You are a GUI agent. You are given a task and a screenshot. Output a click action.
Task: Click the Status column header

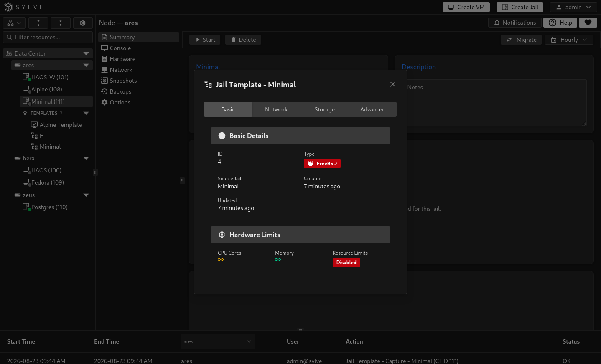(571, 341)
